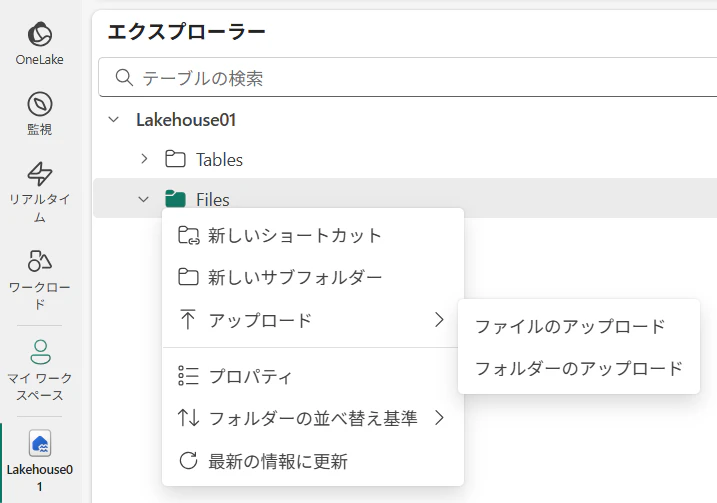Screen dimensions: 717x503
Task: Click the リアルタイム lightning icon
Action: tap(40, 174)
